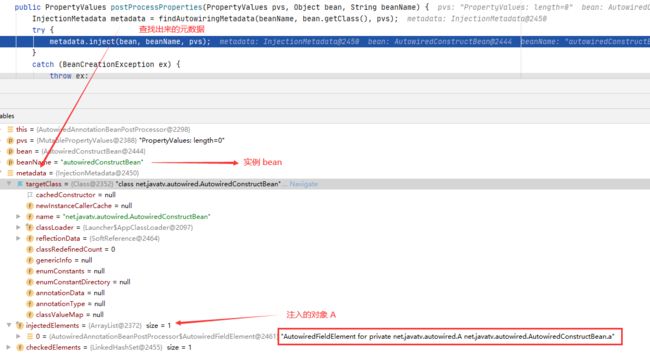Image resolution: width=650 pixels, height=360 pixels.
Task: Select the SoftReference@2464 value
Action: click(124, 238)
